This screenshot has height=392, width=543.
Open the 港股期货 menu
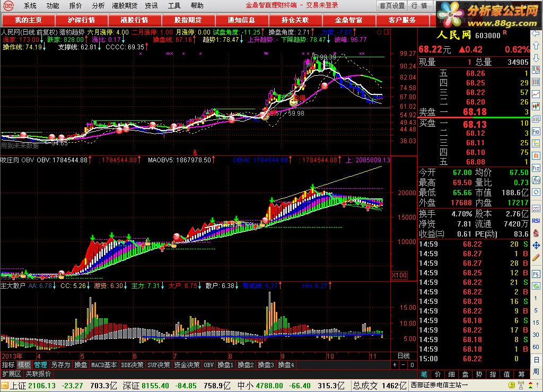click(125, 5)
